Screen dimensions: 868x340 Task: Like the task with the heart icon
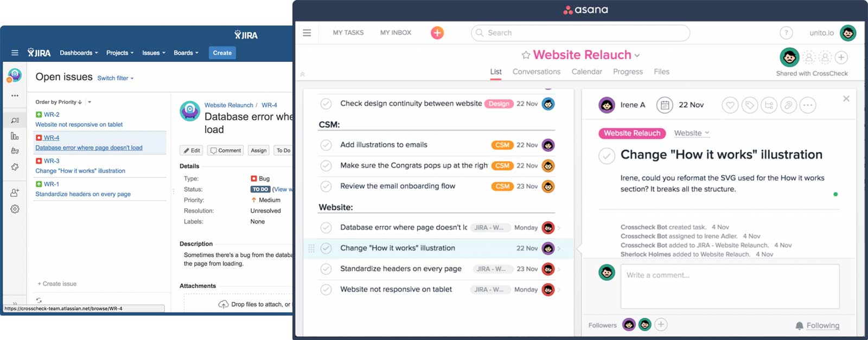pos(730,105)
